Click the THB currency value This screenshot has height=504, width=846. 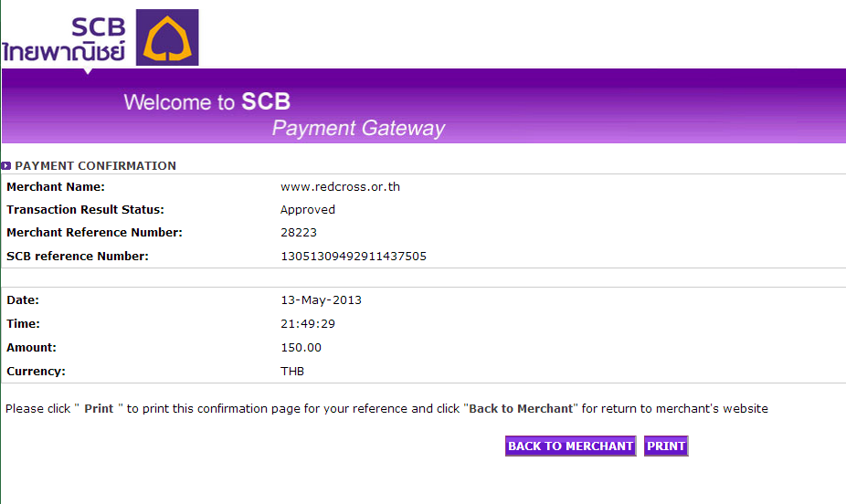[292, 372]
